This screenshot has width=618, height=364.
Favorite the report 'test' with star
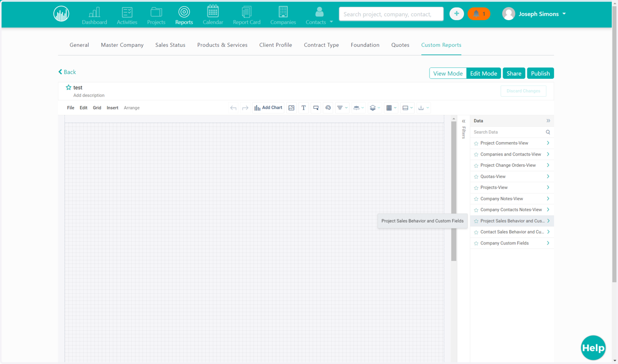[x=68, y=88]
